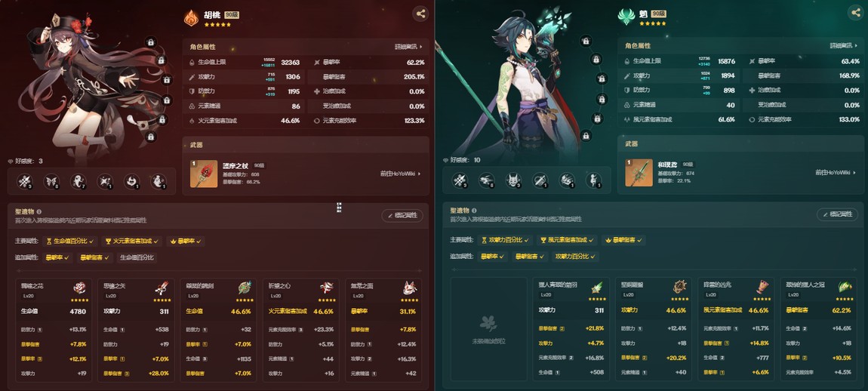Viewport: 868px width, 391px height.
Task: Open 前往HoYoWiki link for Xiao's weapon
Action: (836, 173)
